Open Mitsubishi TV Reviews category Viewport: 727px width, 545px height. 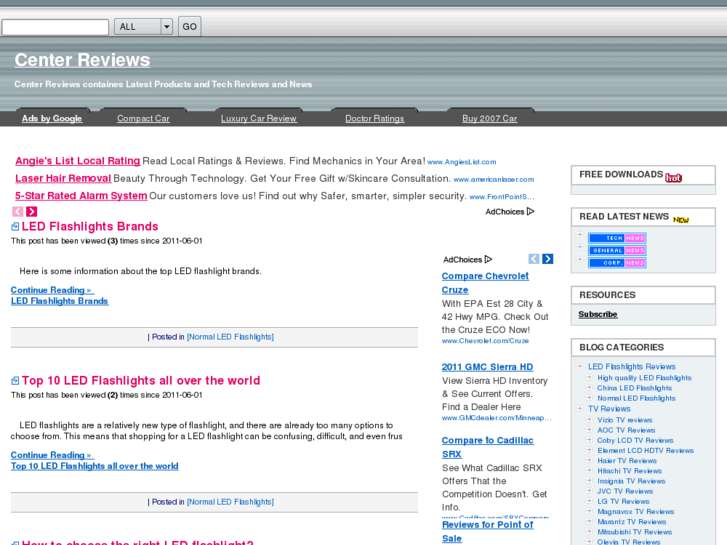634,532
